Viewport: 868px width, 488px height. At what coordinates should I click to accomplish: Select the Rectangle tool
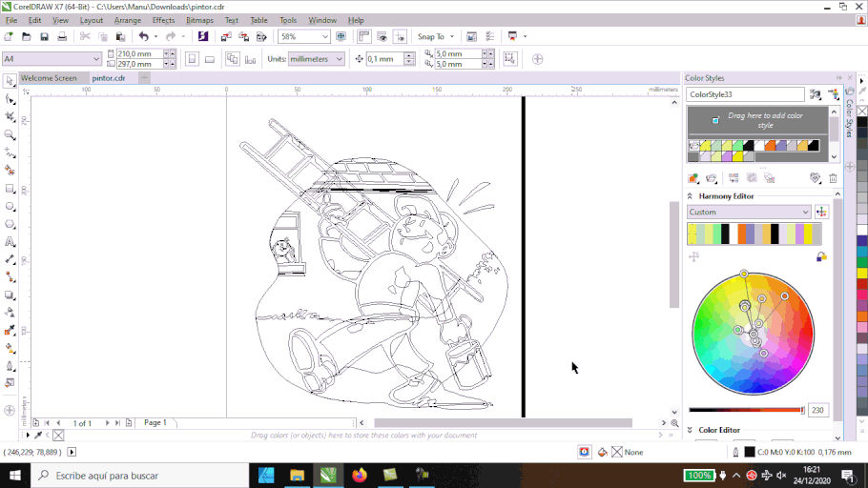click(x=10, y=189)
